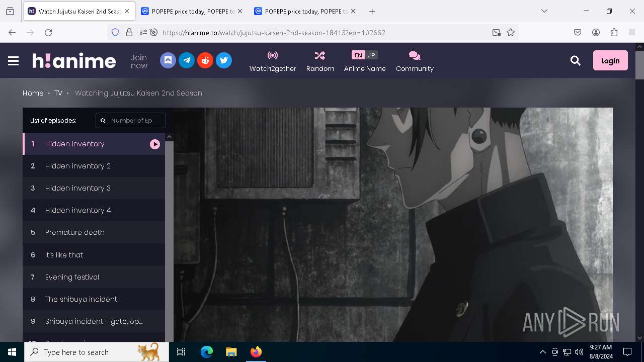Open the Discord community icon
The width and height of the screenshot is (644, 362).
point(168,60)
